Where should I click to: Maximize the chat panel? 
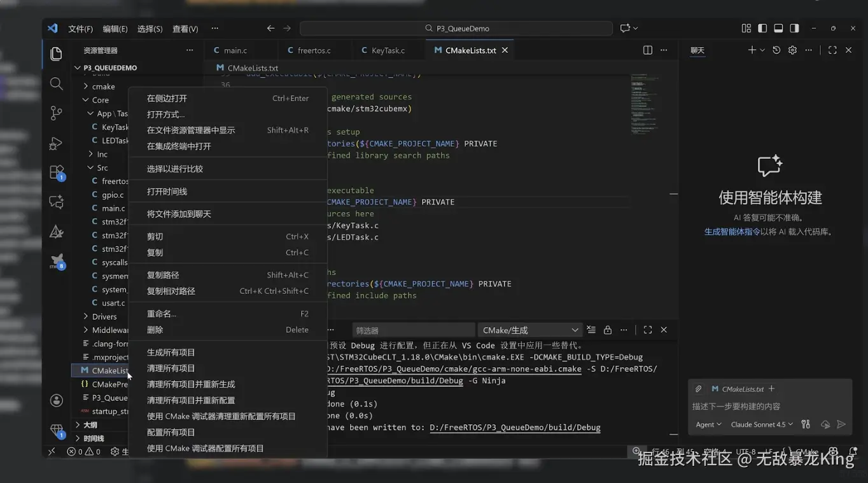832,50
